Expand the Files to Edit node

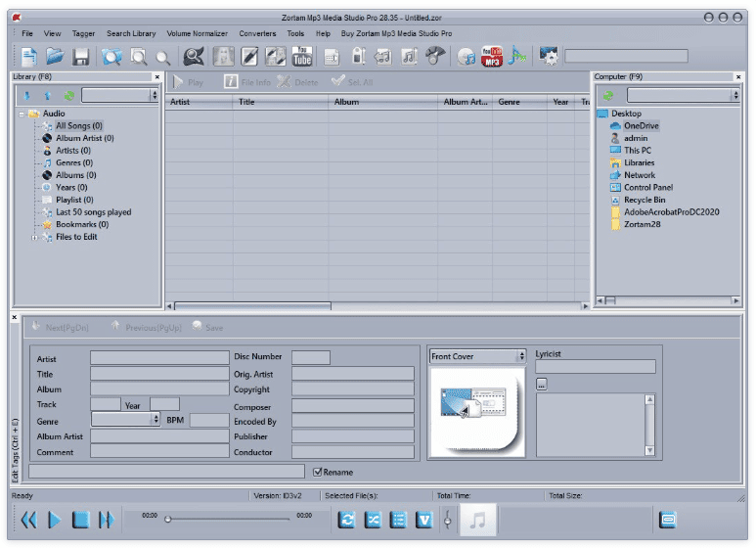(x=34, y=238)
